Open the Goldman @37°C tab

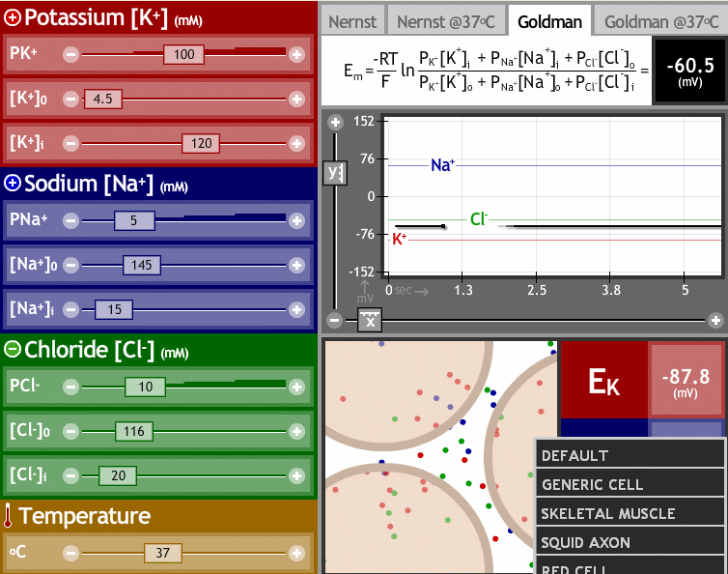(661, 21)
